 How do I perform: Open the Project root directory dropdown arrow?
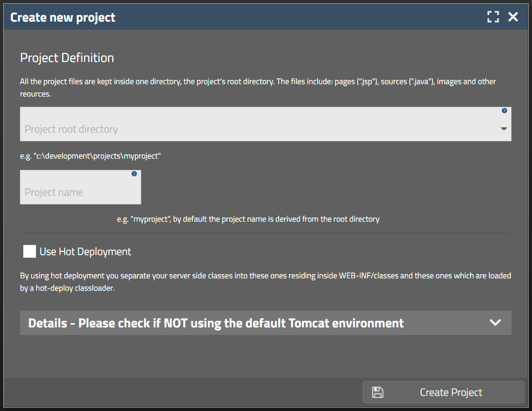[504, 129]
